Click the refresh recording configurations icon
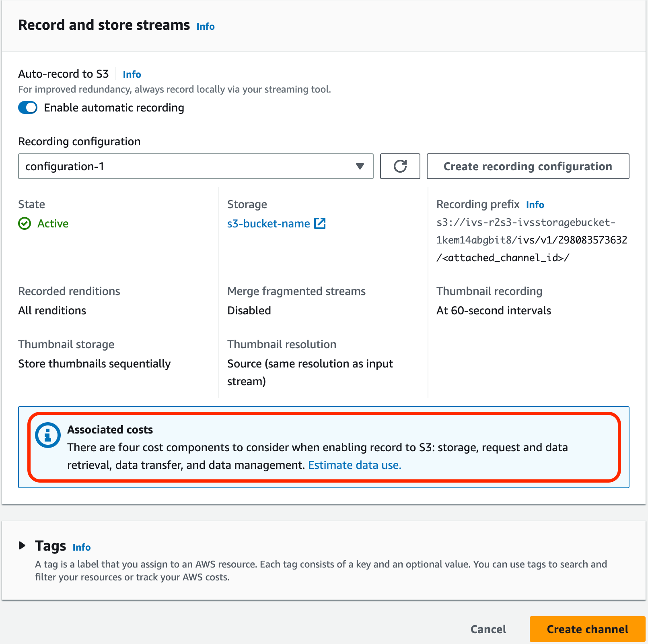 pos(400,166)
